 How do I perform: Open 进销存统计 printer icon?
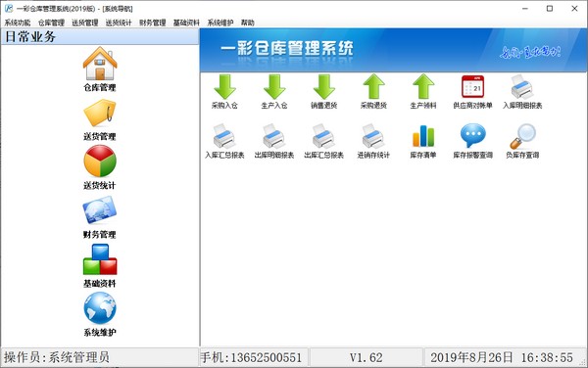373,136
